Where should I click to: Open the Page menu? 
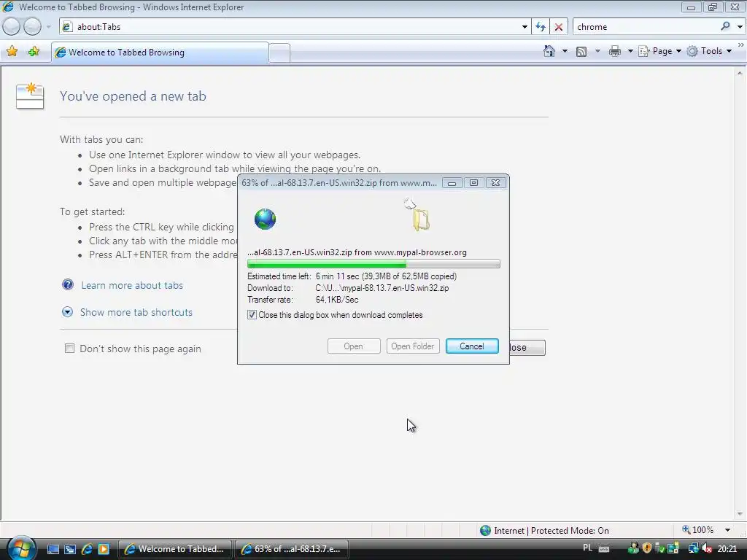[x=659, y=51]
